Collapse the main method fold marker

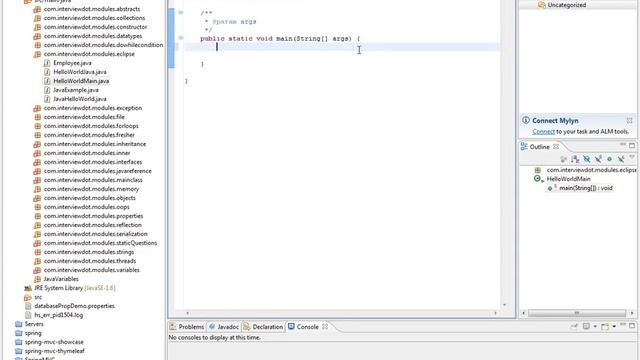181,38
